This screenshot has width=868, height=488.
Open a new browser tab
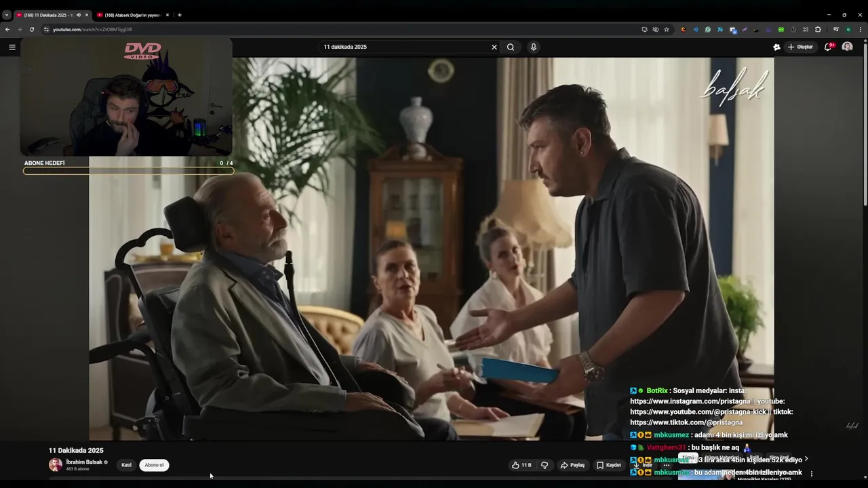(179, 15)
